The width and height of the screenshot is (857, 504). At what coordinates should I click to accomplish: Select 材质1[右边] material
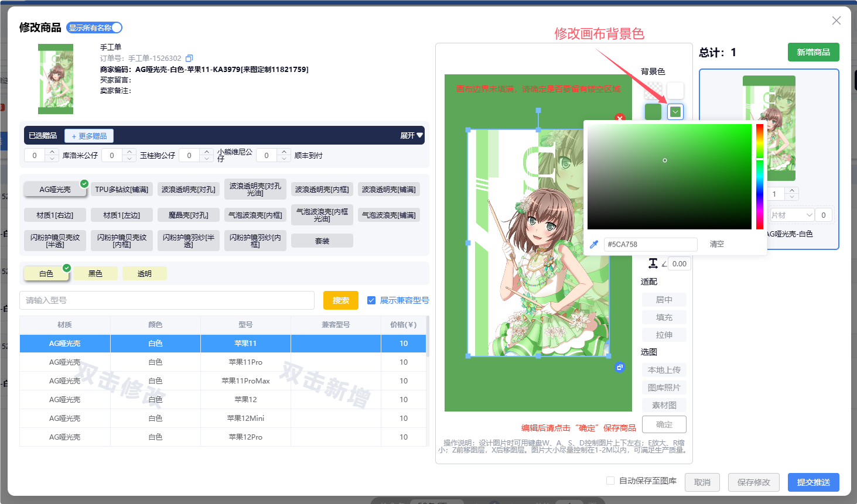(x=55, y=215)
